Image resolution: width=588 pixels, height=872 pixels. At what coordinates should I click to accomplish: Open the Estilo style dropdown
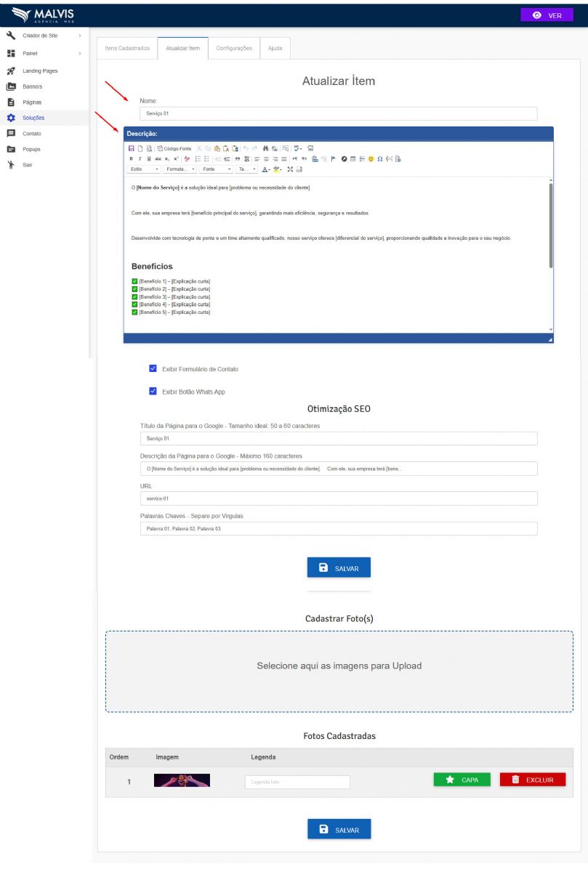[x=144, y=169]
